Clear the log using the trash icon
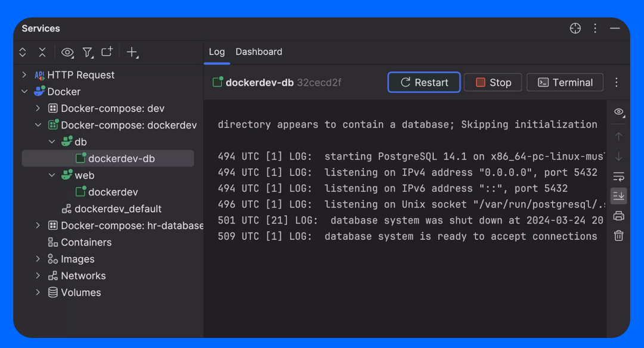The image size is (644, 348). tap(618, 236)
